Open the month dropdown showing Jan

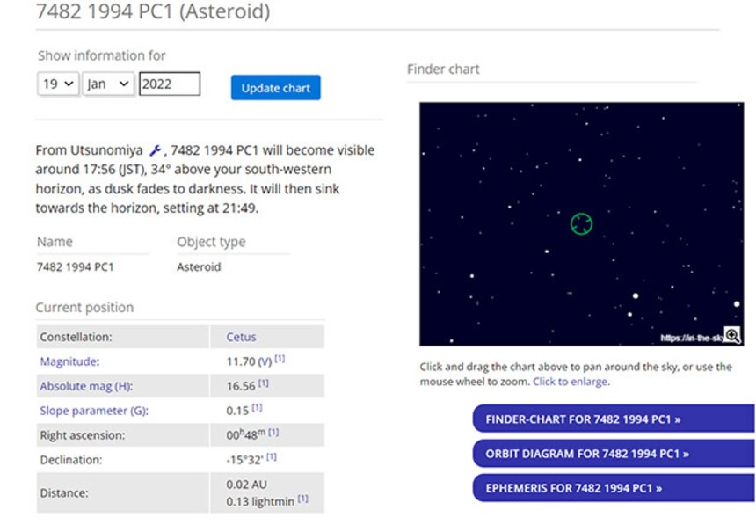[108, 84]
